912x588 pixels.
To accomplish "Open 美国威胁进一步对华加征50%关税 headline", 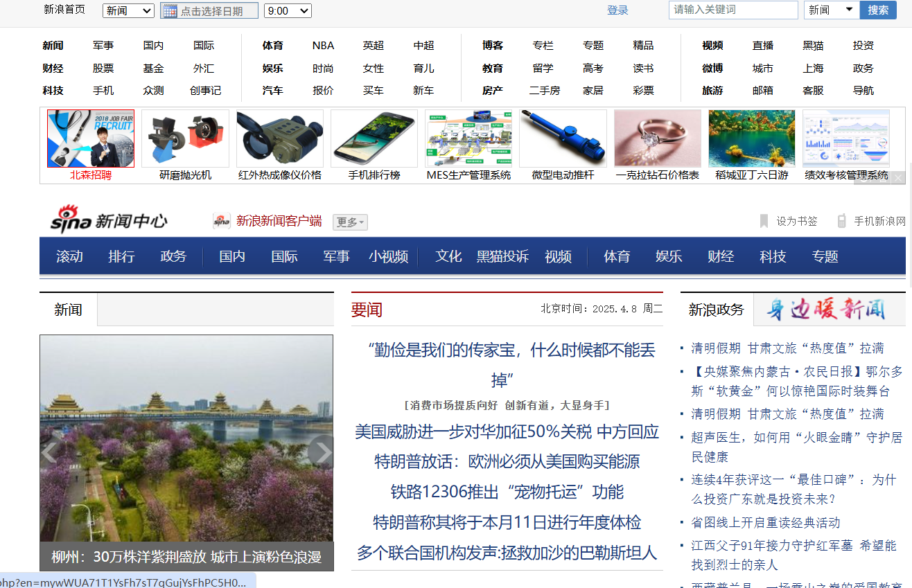I will point(507,431).
